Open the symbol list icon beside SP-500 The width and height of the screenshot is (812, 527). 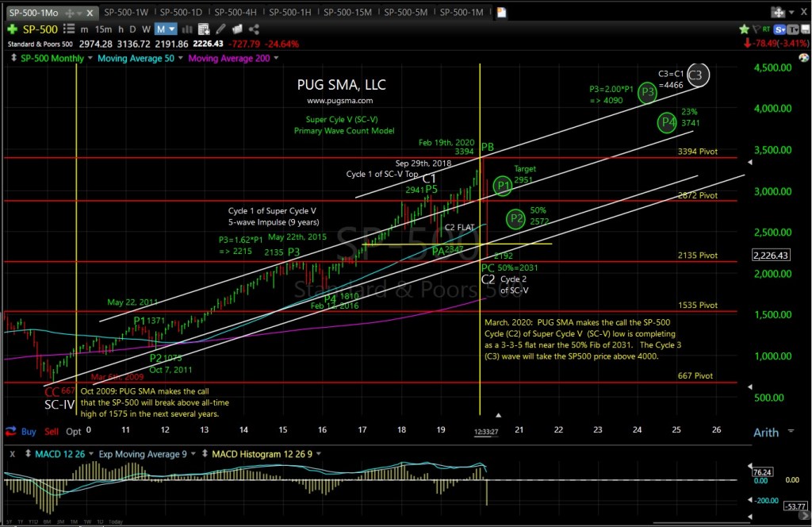[68, 29]
